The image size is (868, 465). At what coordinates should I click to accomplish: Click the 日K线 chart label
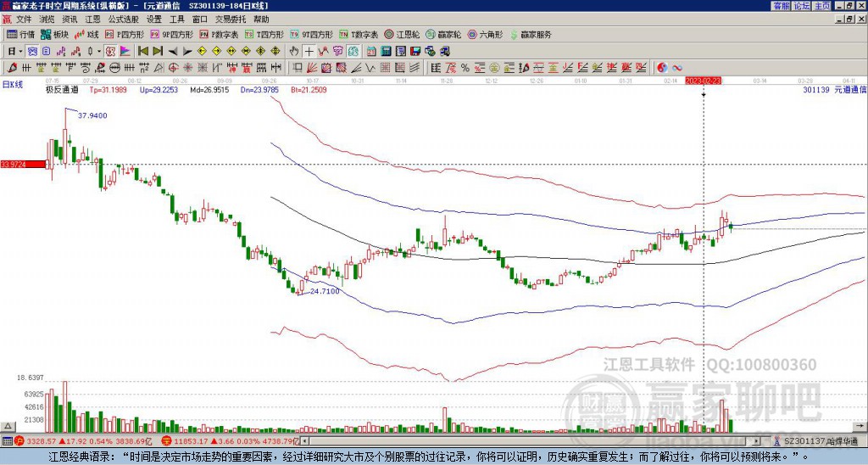[x=13, y=85]
